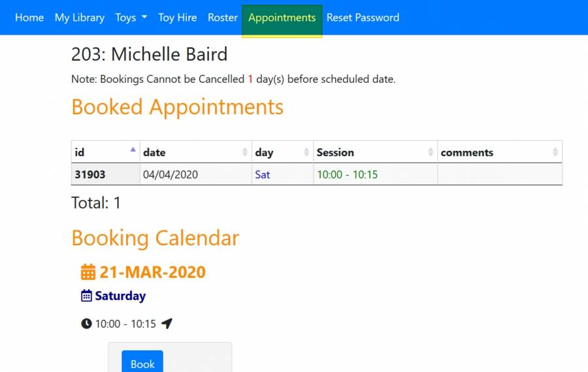Viewport: 588px width, 372px height.
Task: Click the clock icon before 10:00 - 10:15
Action: click(x=86, y=324)
